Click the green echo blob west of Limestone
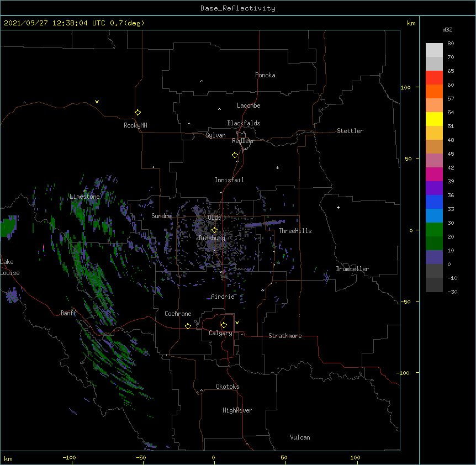476x465 pixels. click(8, 227)
